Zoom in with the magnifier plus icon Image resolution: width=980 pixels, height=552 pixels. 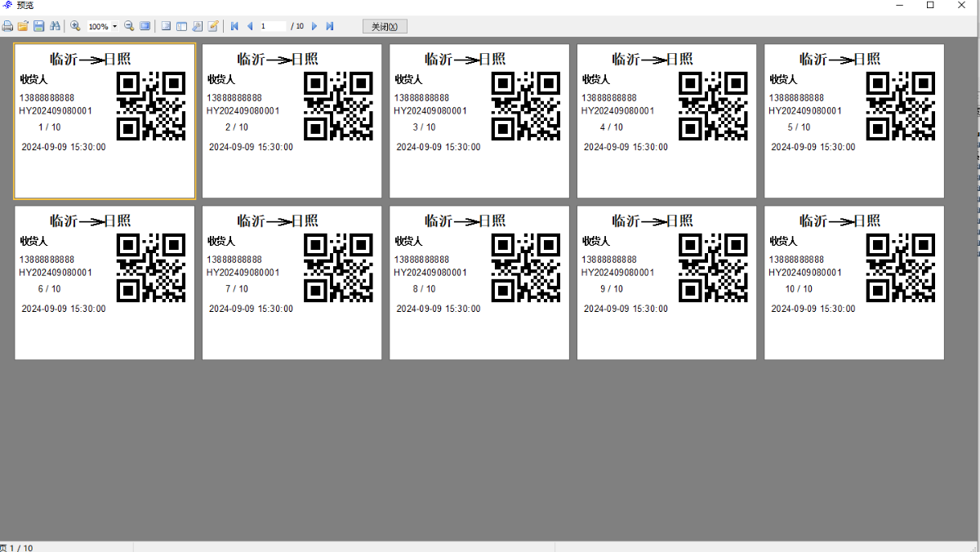(x=75, y=26)
